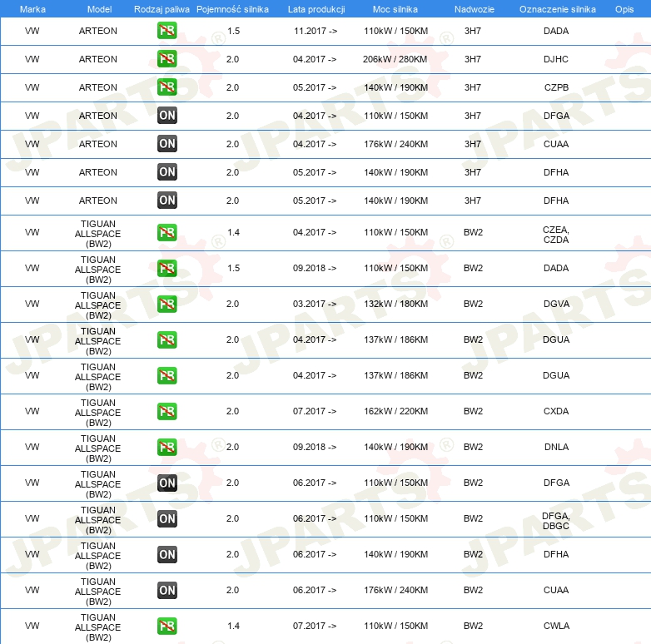Click the Oznaczenie silnika column header

pos(558,9)
